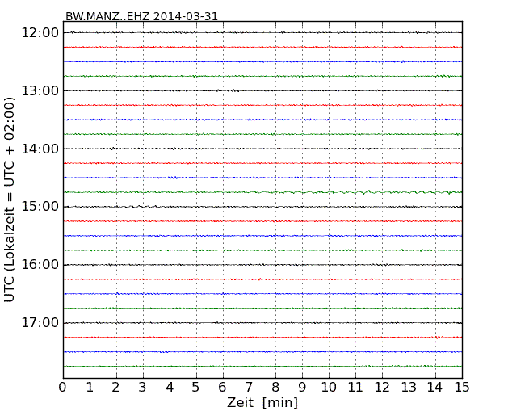This screenshot has width=525, height=420.
Task: Click the 12:00 time label
Action: pyautogui.click(x=40, y=33)
